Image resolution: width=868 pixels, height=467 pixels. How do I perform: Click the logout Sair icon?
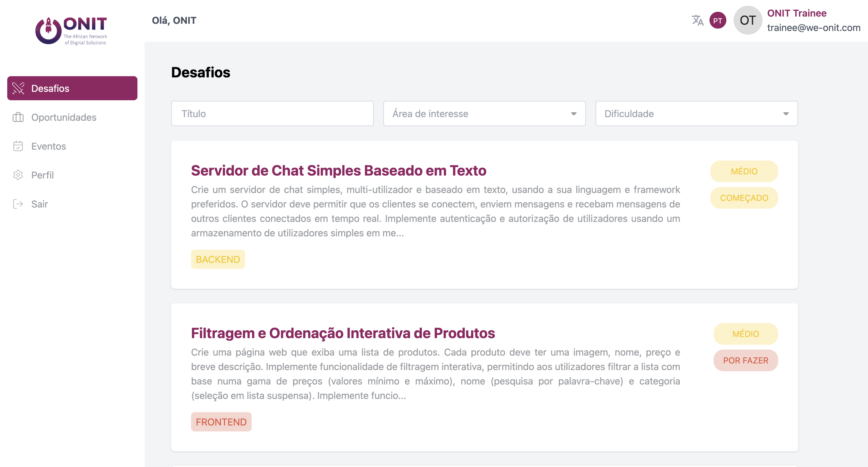pyautogui.click(x=18, y=204)
